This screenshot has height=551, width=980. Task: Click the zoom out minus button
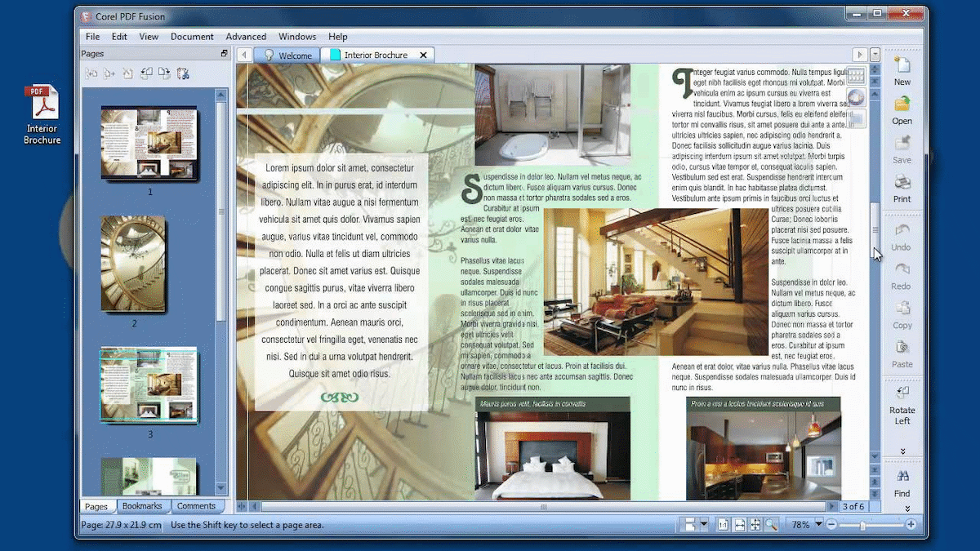(831, 525)
